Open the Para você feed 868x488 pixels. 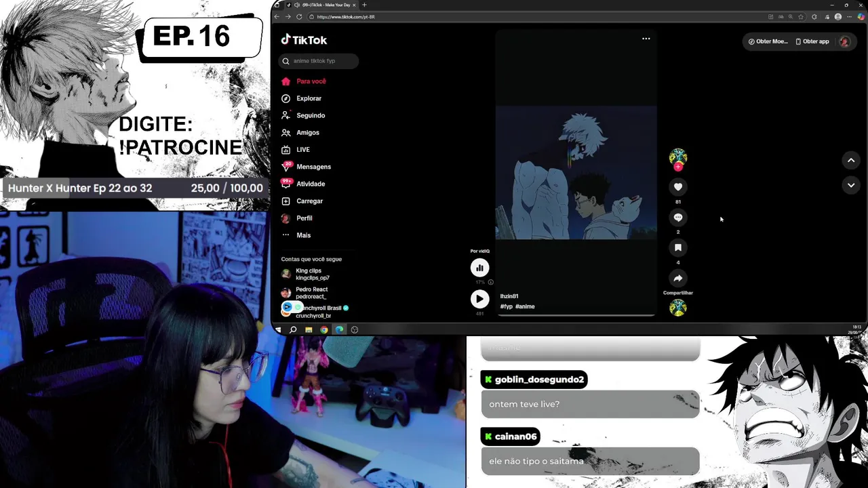[x=304, y=81]
